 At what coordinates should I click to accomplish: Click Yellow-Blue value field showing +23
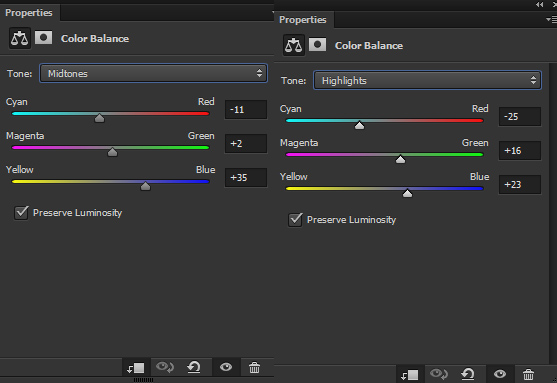point(520,184)
